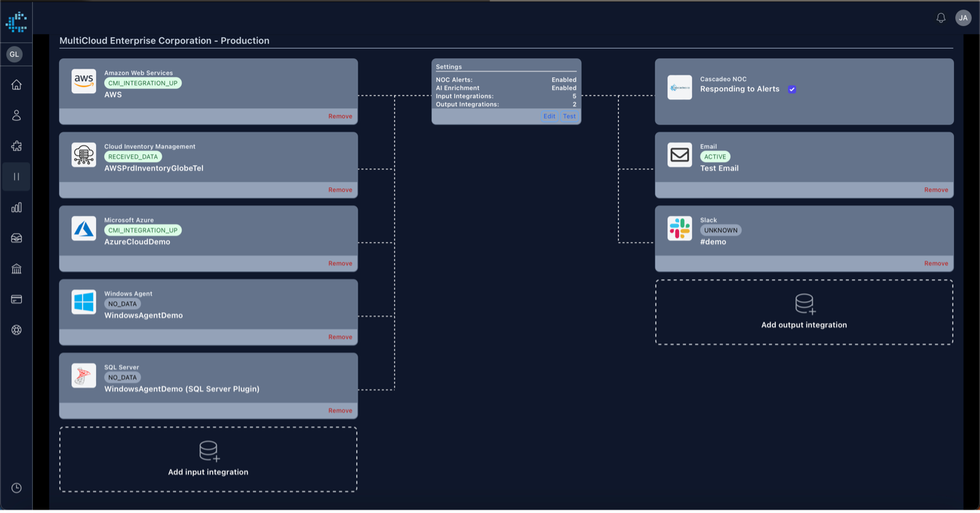Screen dimensions: 980x513
Task: Click the CMI_INTEGRATION_UP badge on AWS
Action: (x=143, y=83)
